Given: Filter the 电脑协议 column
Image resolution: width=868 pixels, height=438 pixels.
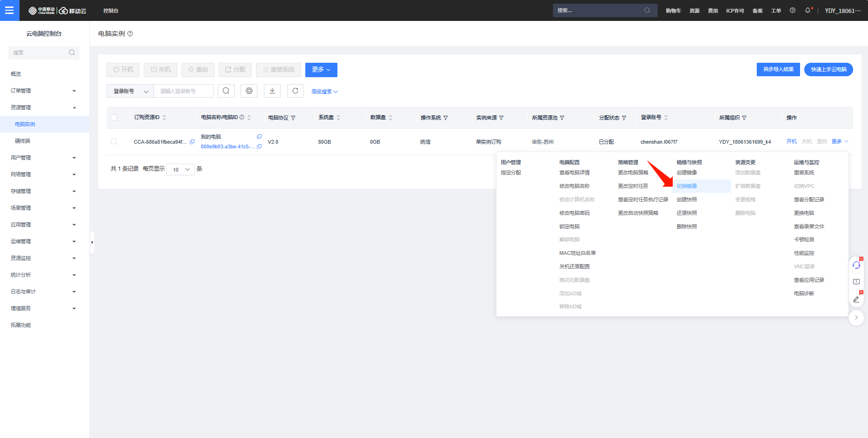Looking at the screenshot, I should 293,118.
